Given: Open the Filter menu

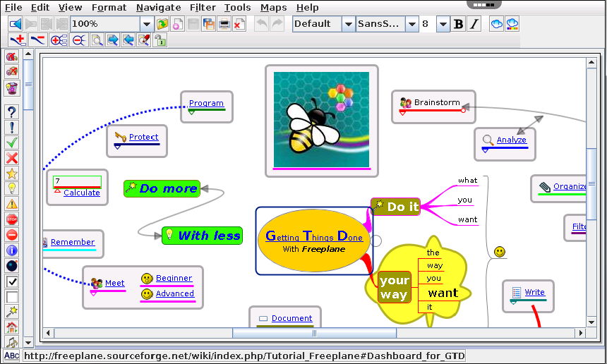Looking at the screenshot, I should (203, 7).
